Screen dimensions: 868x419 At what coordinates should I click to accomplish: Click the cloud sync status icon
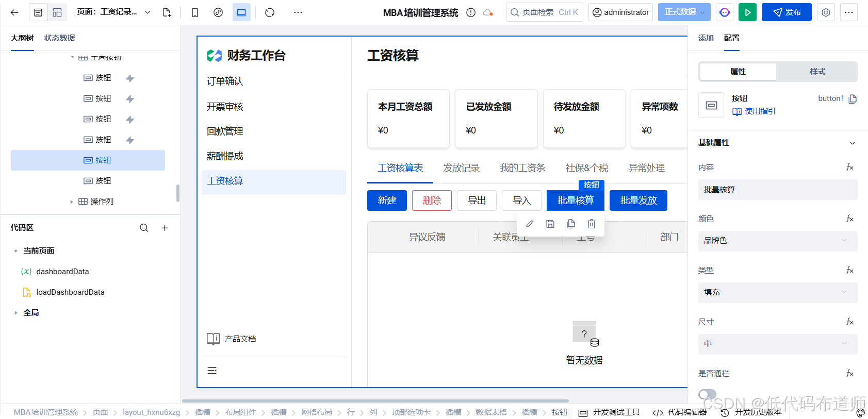pyautogui.click(x=488, y=12)
